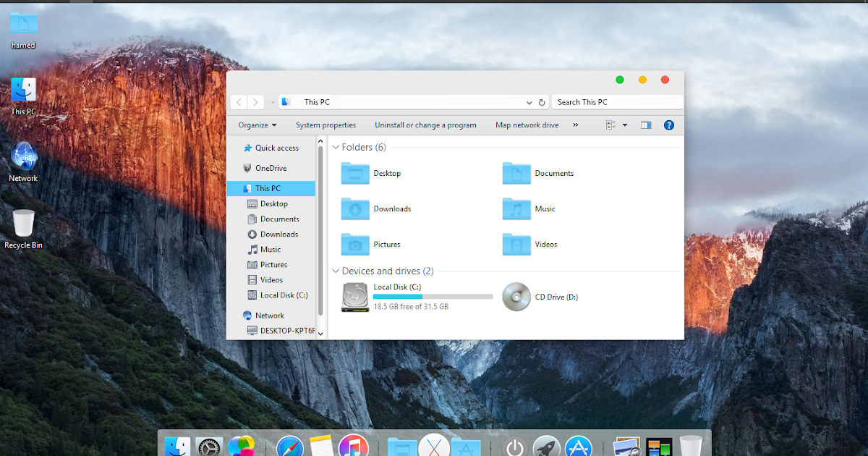Click the OS X 'X' icon in dock

tap(434, 447)
